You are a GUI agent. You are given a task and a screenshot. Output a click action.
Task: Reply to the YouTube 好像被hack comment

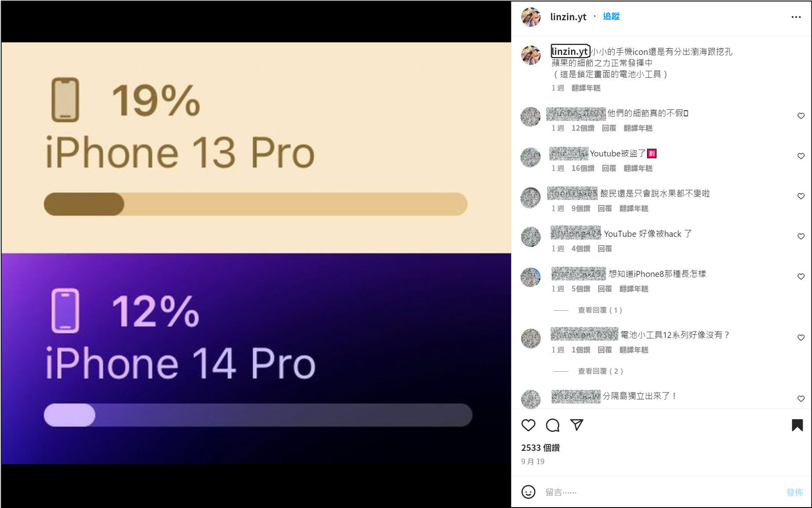click(x=604, y=249)
